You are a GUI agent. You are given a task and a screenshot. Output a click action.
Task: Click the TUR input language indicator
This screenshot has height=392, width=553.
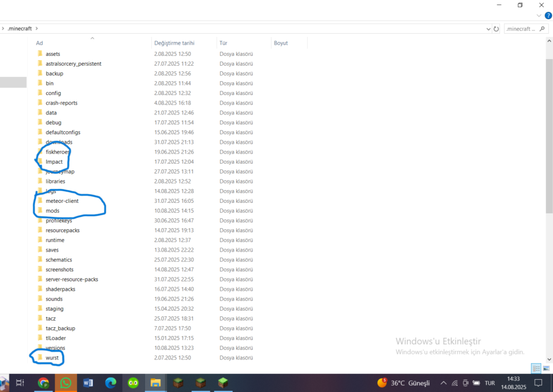[x=490, y=383]
